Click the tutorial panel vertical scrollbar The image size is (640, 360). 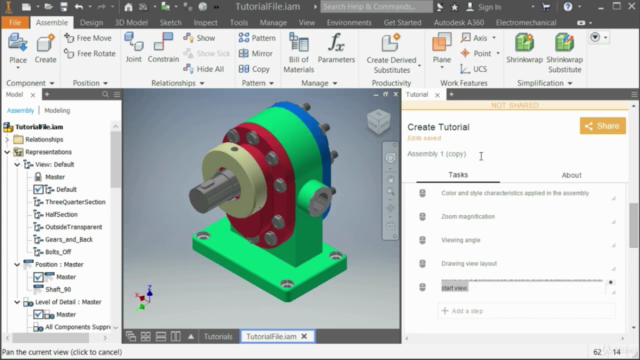[x=633, y=225]
